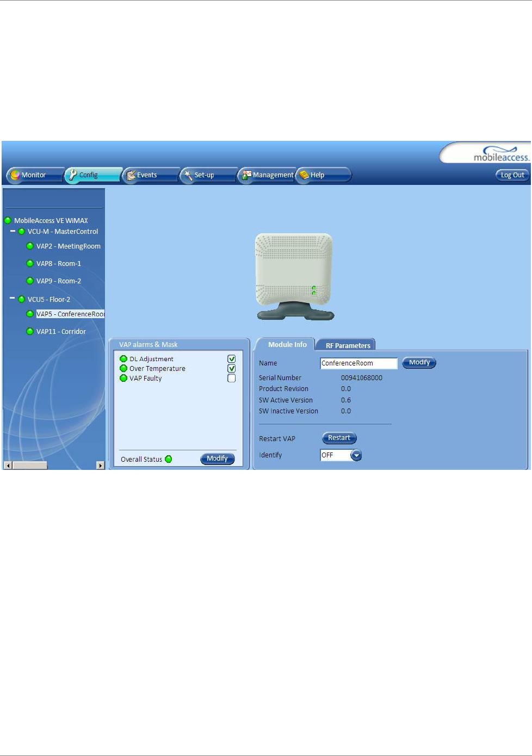Click the Management picture icon
The height and width of the screenshot is (756, 532).
click(x=246, y=175)
